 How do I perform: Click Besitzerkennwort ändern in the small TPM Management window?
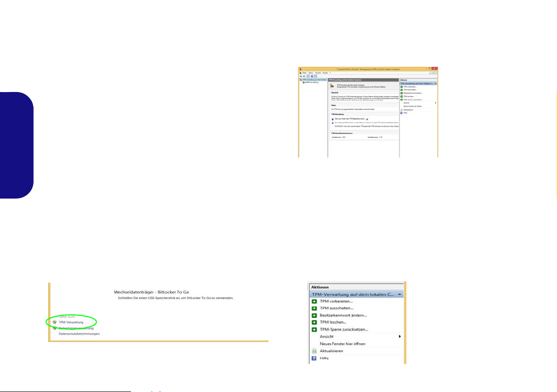(413, 93)
